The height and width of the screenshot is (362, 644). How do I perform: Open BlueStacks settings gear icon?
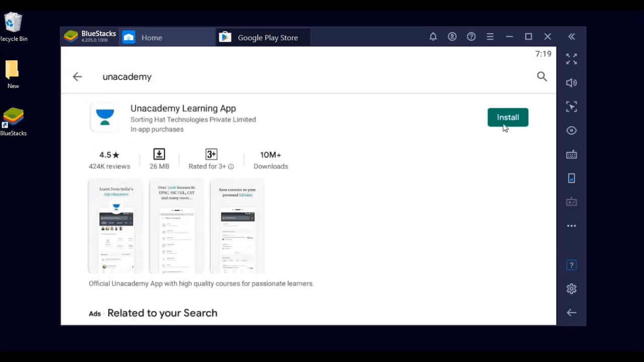pyautogui.click(x=572, y=289)
